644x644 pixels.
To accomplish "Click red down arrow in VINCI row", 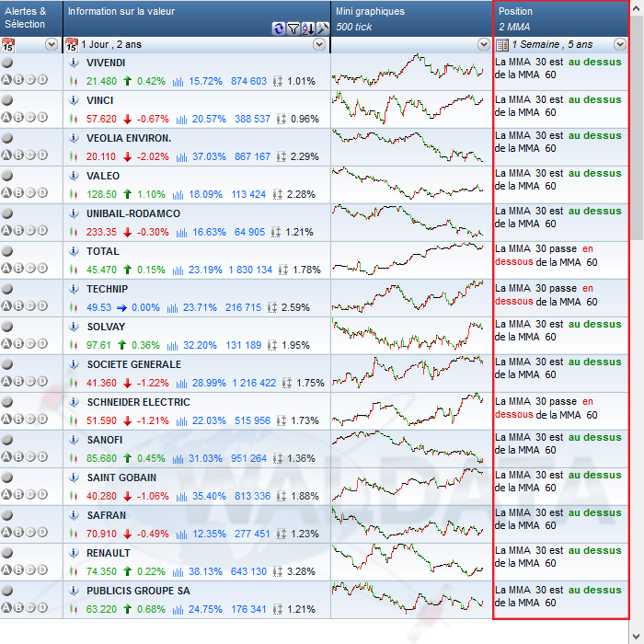I will pos(127,119).
